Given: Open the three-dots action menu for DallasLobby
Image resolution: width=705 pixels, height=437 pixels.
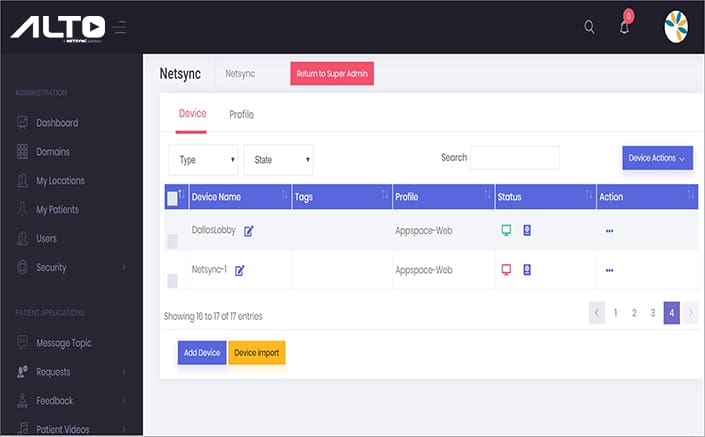Looking at the screenshot, I should (609, 231).
